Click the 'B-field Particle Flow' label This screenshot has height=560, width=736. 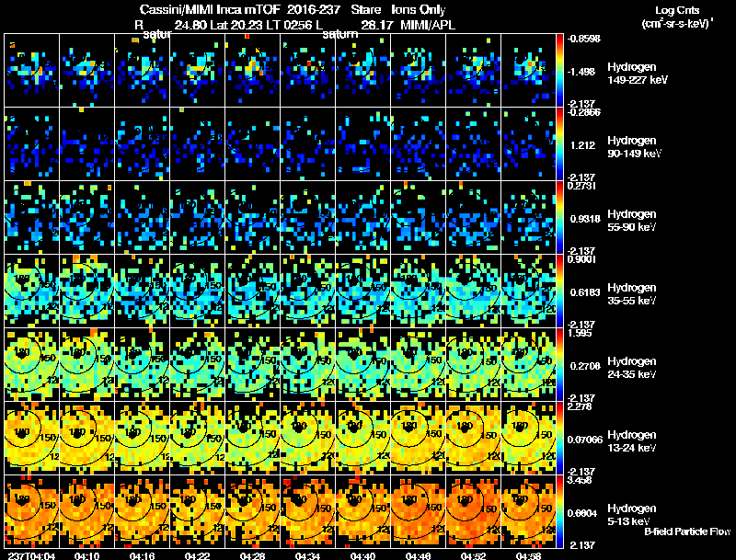[687, 531]
